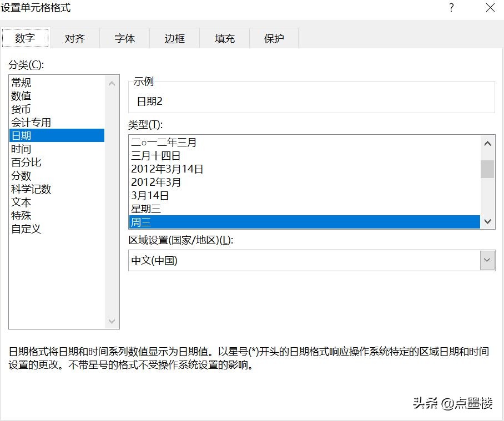Open the 区域设置 locale dropdown
The image size is (504, 421).
coord(487,260)
